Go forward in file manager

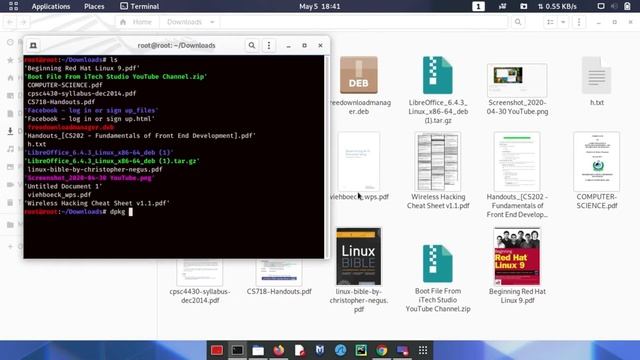point(24,22)
